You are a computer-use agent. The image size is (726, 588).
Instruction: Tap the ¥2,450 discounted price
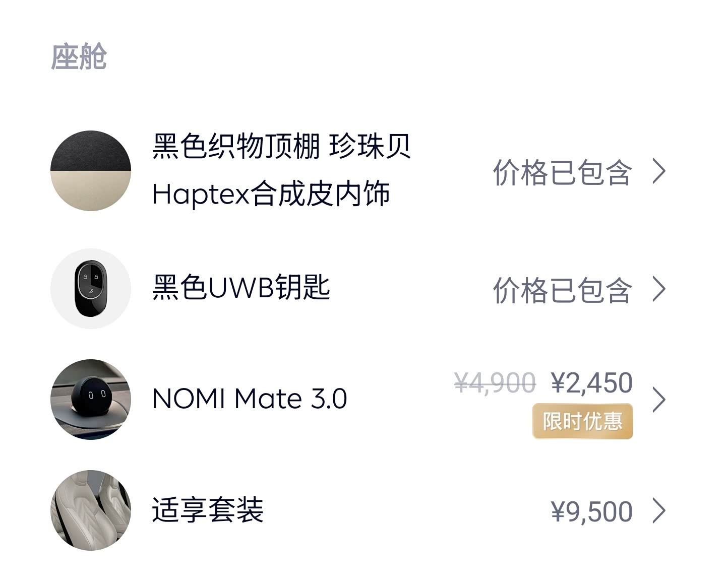click(x=592, y=383)
